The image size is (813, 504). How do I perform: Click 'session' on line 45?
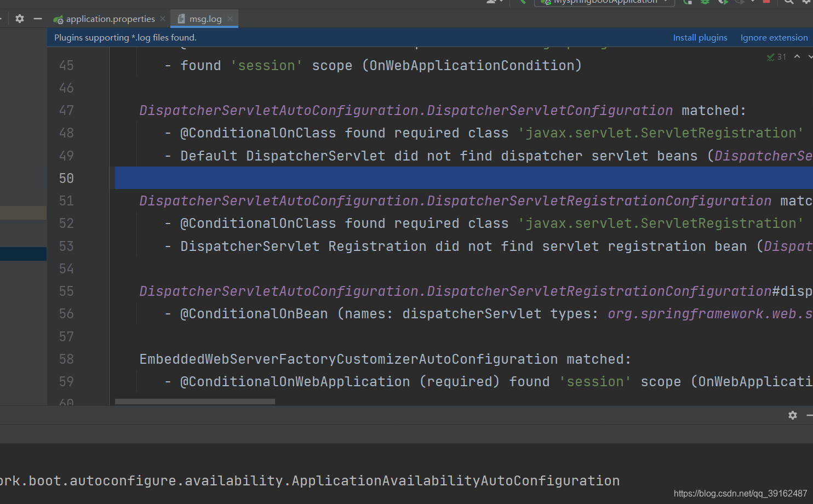(x=267, y=66)
